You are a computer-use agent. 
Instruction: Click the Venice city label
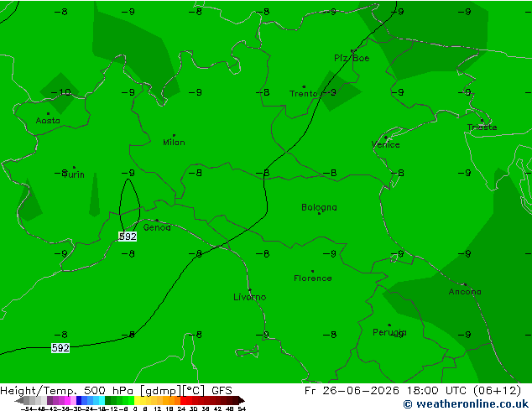coord(386,145)
